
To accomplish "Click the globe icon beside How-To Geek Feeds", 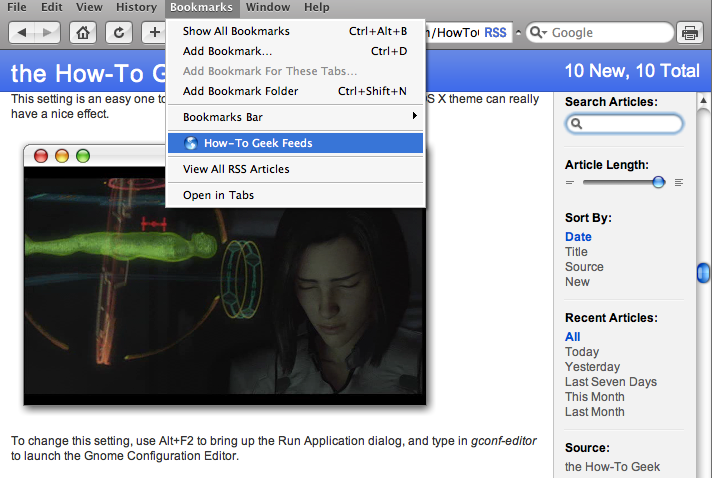I will [191, 143].
